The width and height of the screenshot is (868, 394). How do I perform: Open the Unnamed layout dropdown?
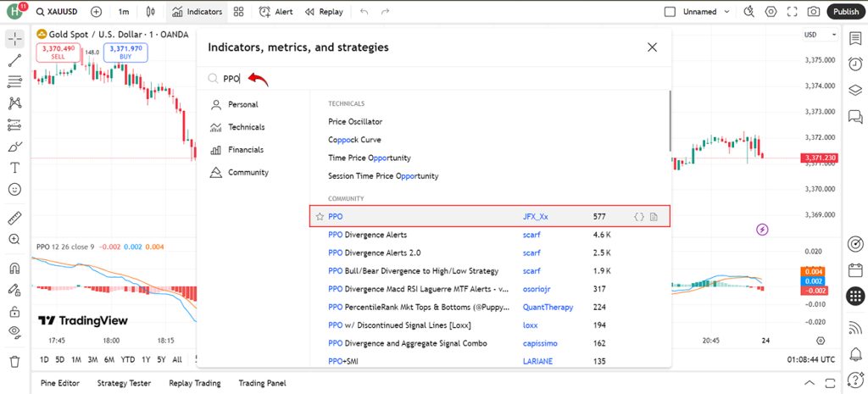coord(726,12)
